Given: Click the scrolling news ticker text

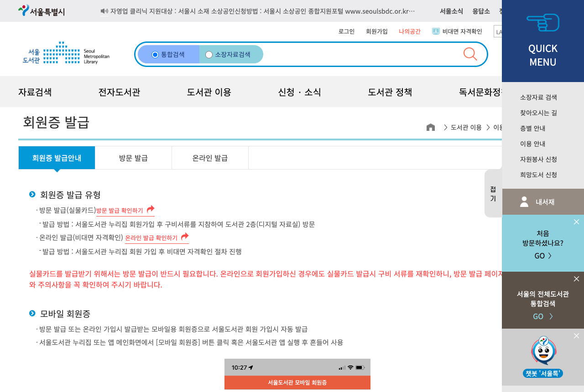Looking at the screenshot, I should 263,11.
